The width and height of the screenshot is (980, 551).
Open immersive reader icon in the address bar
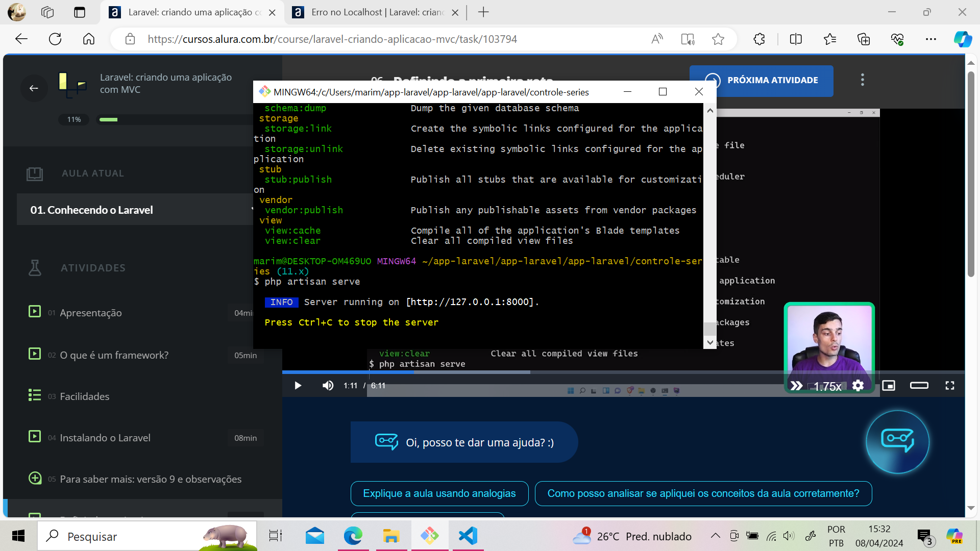[x=688, y=39]
